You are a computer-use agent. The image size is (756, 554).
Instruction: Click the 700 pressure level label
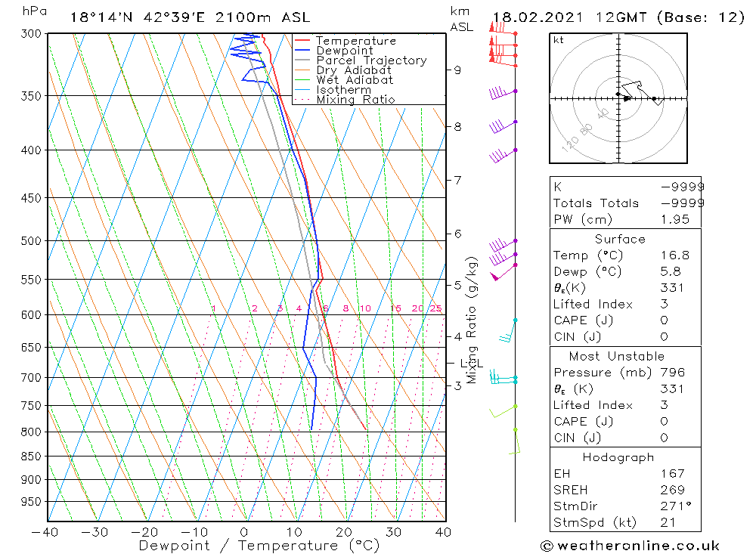31,378
